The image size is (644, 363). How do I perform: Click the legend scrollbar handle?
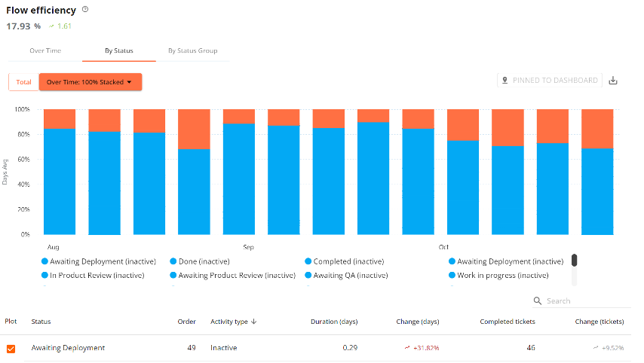(x=574, y=261)
